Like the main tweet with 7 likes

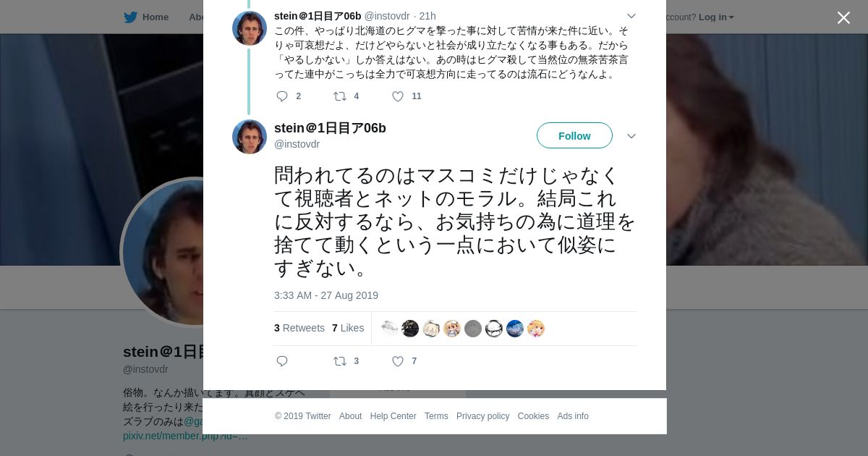[x=398, y=361]
